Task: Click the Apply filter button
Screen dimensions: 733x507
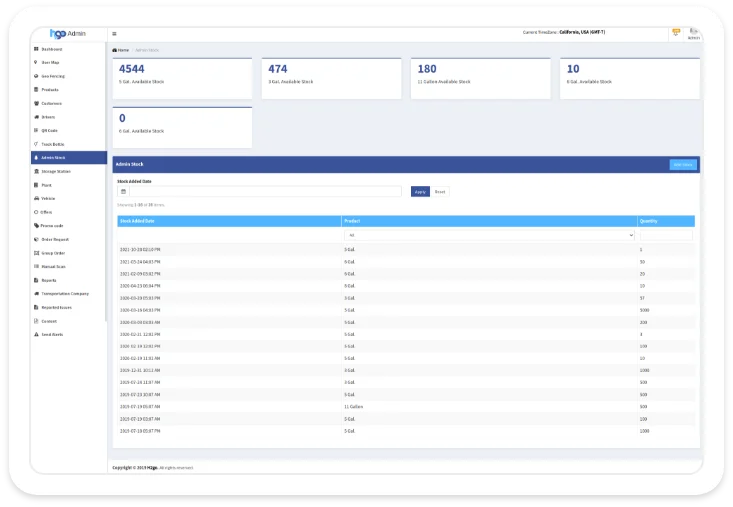Action: point(420,192)
